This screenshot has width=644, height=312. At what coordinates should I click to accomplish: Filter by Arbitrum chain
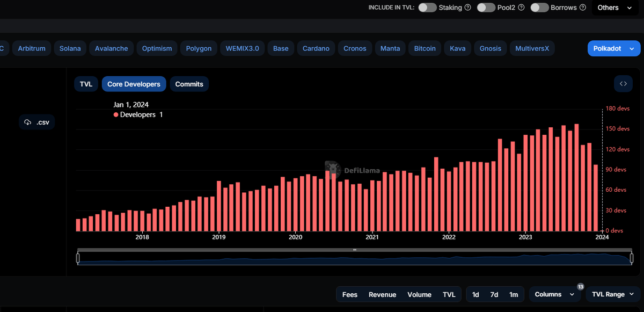tap(32, 48)
